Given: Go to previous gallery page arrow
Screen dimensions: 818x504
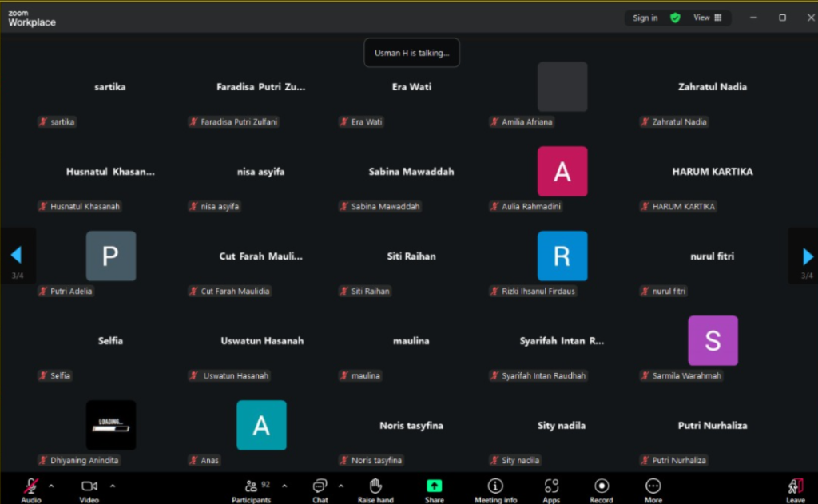Looking at the screenshot, I should click(x=16, y=255).
